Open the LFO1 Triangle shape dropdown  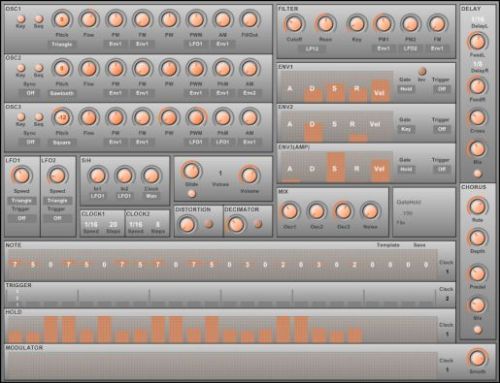(22, 201)
